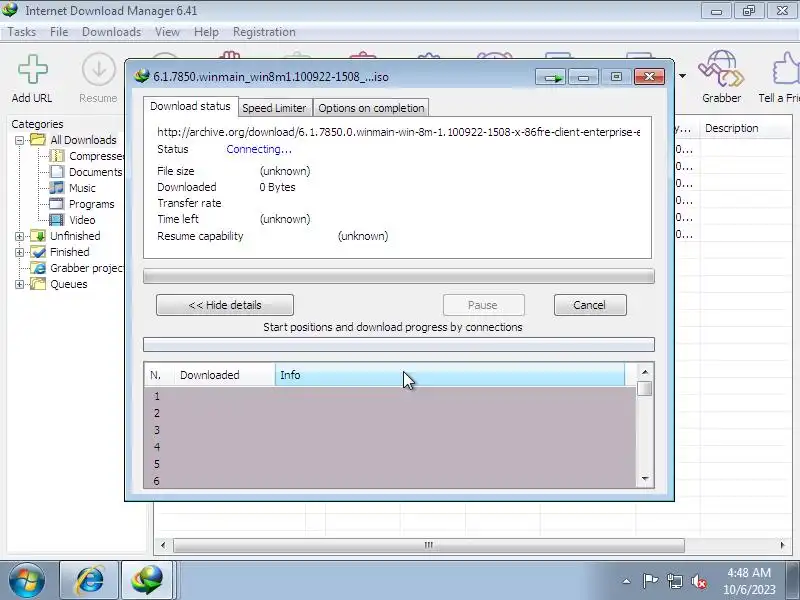Open the Windows Start orb

tap(27, 581)
